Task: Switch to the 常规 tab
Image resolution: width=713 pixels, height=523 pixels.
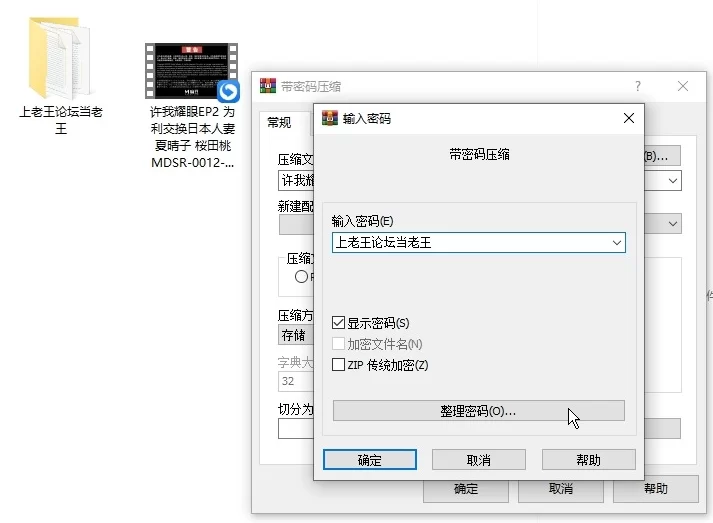Action: pos(278,123)
